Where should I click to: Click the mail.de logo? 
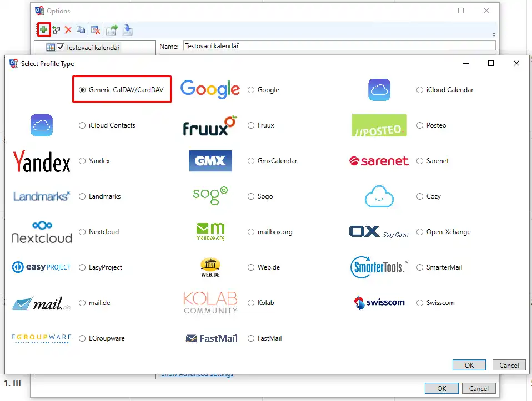pos(42,303)
